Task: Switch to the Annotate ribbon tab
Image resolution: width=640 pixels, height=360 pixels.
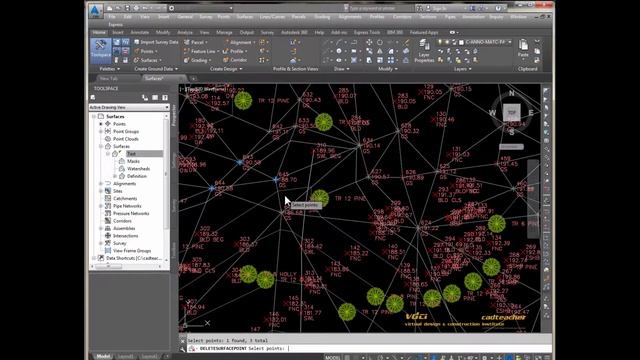Action: [140, 32]
